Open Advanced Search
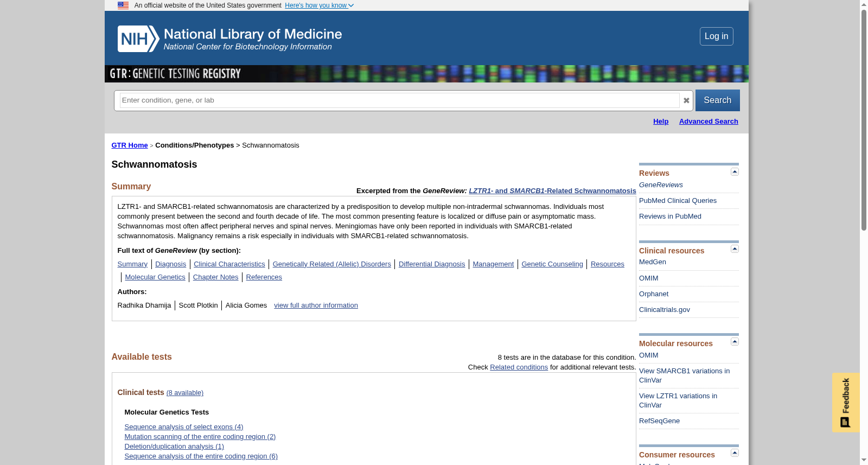This screenshot has height=465, width=868. [x=709, y=122]
